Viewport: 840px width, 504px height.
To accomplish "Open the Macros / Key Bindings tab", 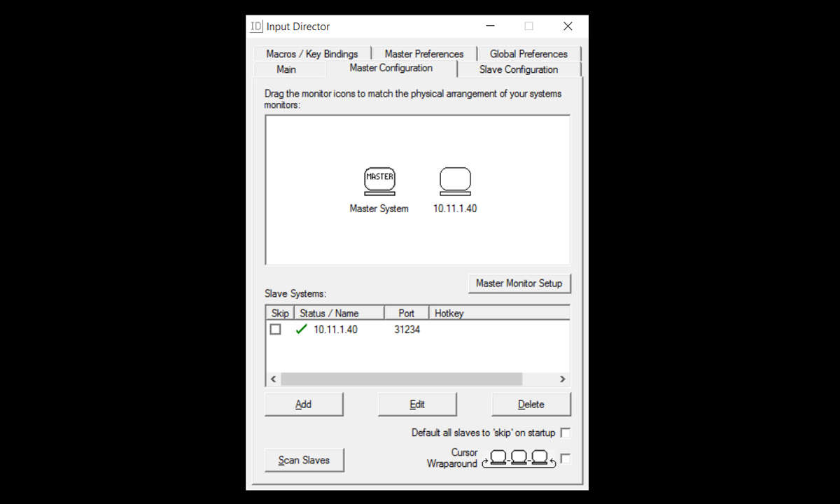I will [312, 54].
